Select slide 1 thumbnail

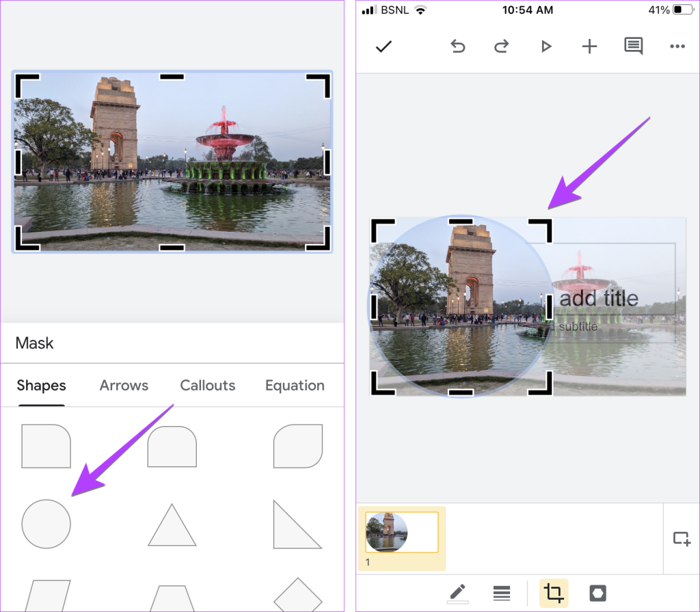click(x=402, y=532)
